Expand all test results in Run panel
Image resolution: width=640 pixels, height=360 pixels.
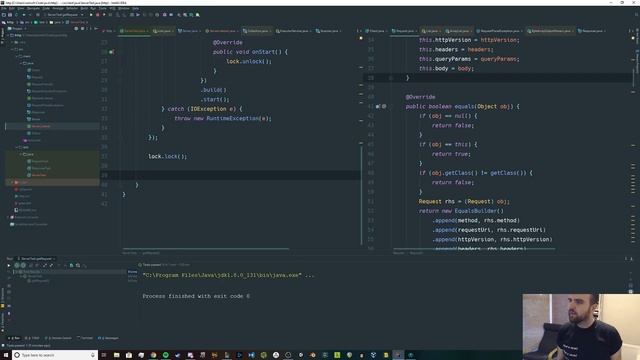[45, 265]
